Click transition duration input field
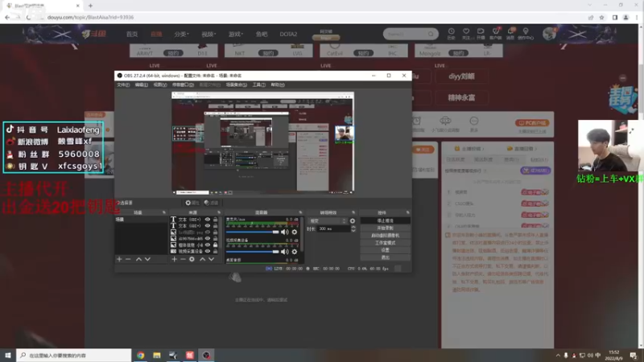This screenshot has height=362, width=644. [334, 229]
